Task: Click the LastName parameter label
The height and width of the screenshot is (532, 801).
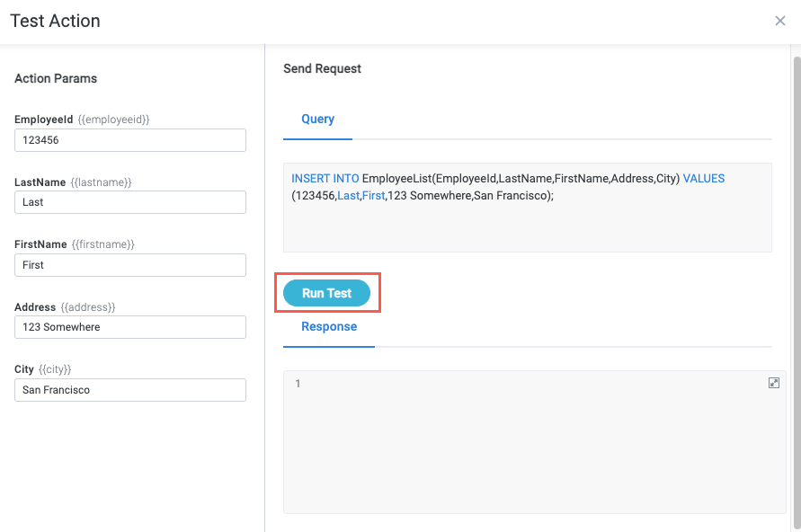Action: pos(40,182)
